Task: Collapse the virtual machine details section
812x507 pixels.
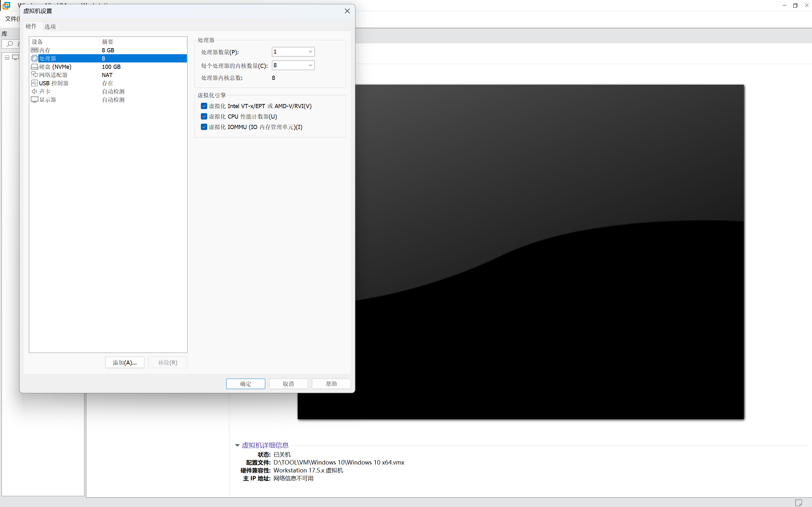Action: (237, 445)
